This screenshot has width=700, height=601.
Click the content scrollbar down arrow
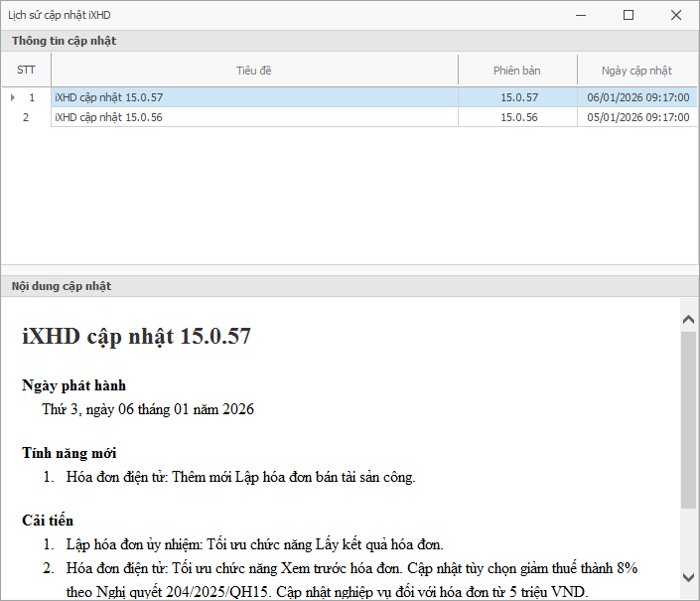click(x=688, y=577)
